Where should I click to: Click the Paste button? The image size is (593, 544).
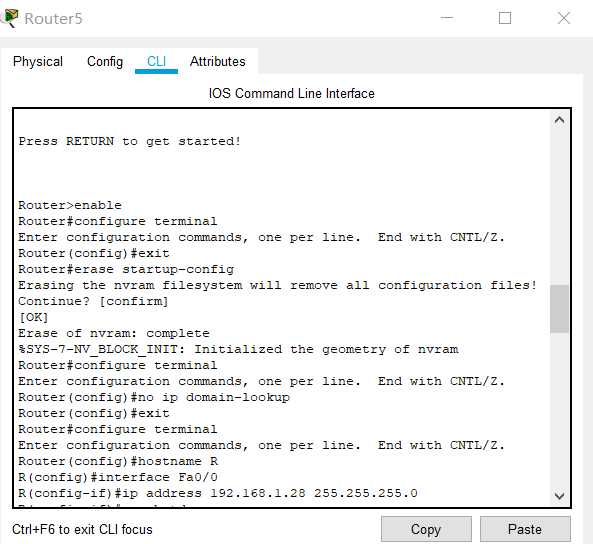[x=525, y=529]
